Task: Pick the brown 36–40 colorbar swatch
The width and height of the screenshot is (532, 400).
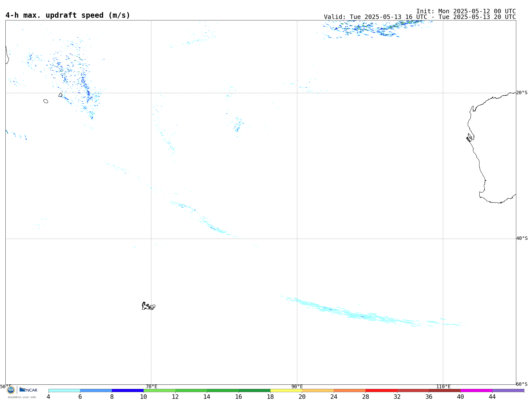Action: coord(445,391)
